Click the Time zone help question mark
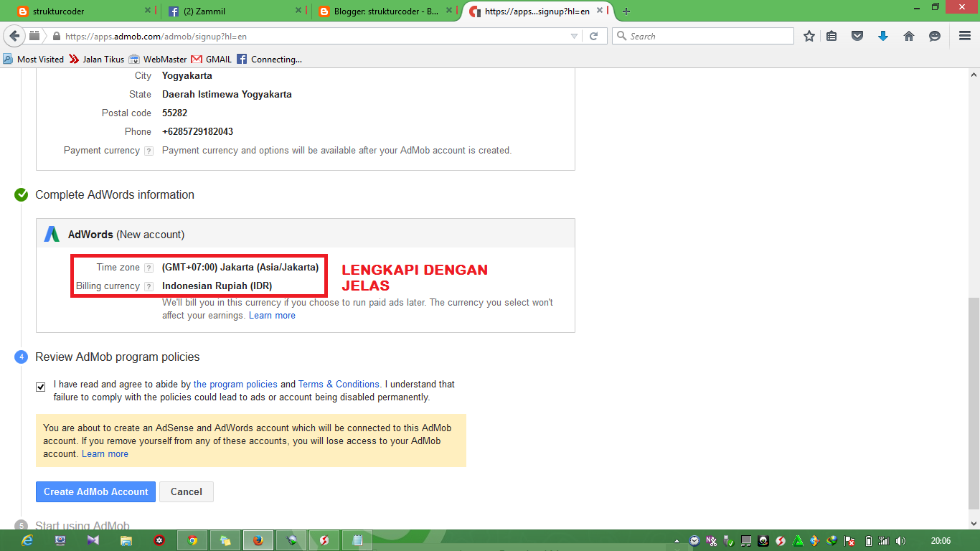 coord(149,268)
